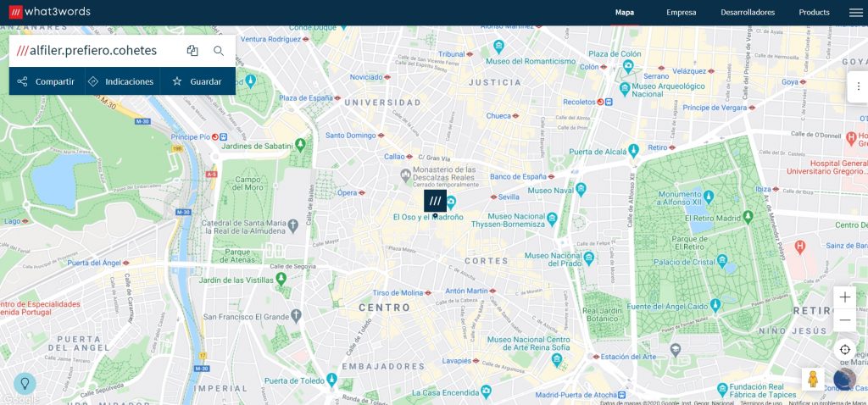
Task: Select Museo Arqueológico Nacional pin
Action: click(625, 88)
